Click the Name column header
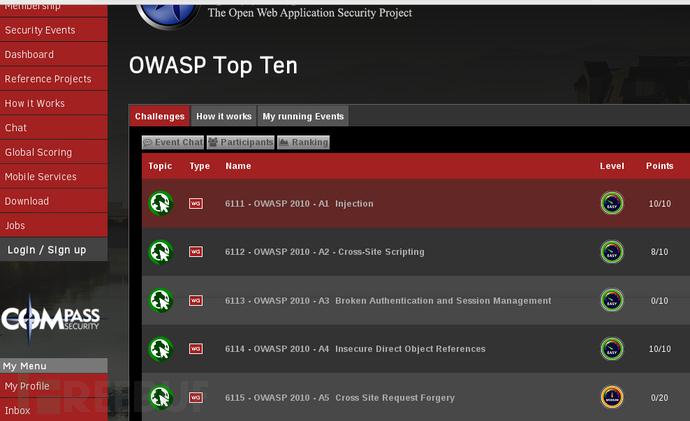This screenshot has height=421, width=690. 238,166
